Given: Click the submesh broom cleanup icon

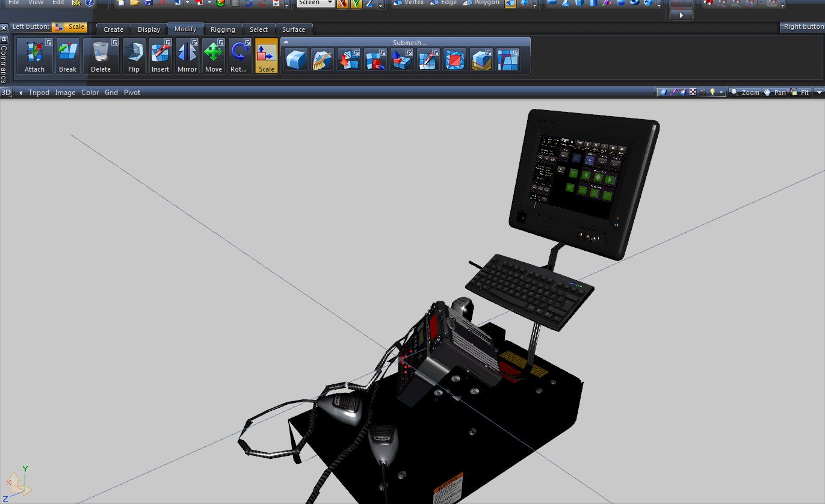Looking at the screenshot, I should click(x=322, y=60).
